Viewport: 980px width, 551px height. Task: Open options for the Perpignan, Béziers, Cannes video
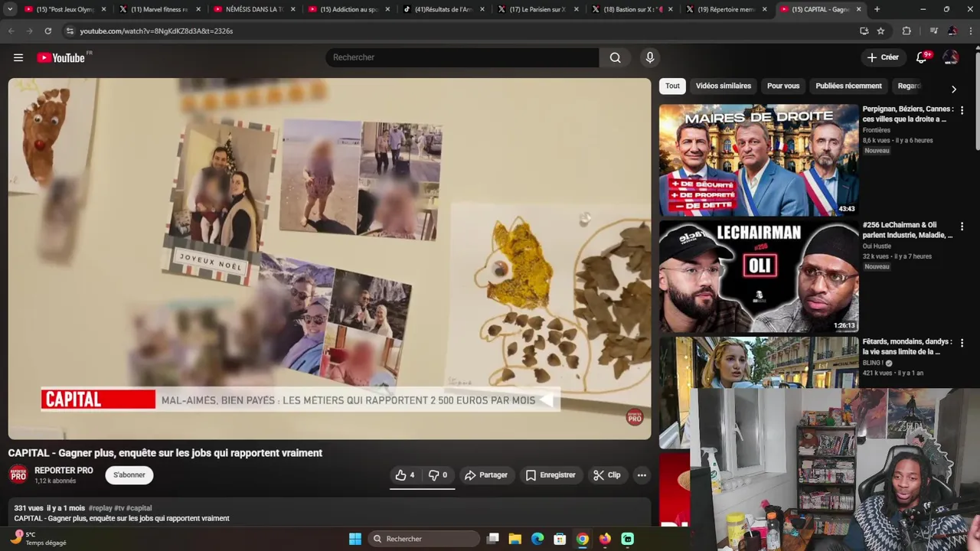tap(962, 110)
